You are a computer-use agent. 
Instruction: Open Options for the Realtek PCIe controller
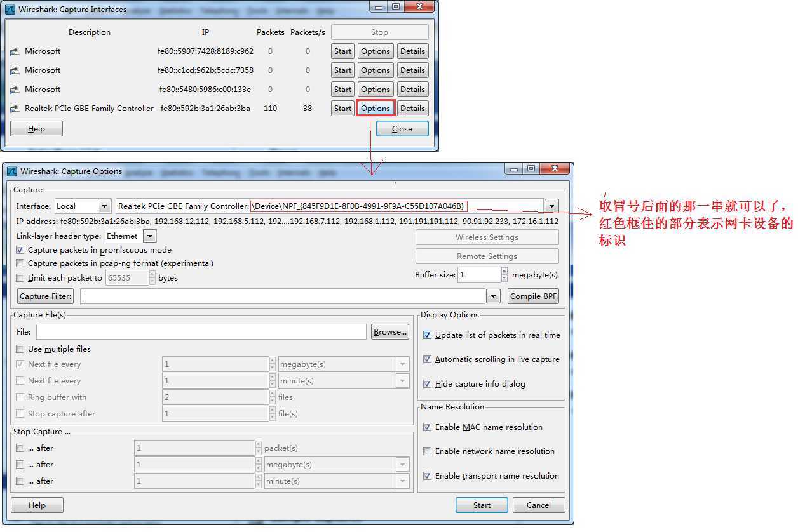376,109
